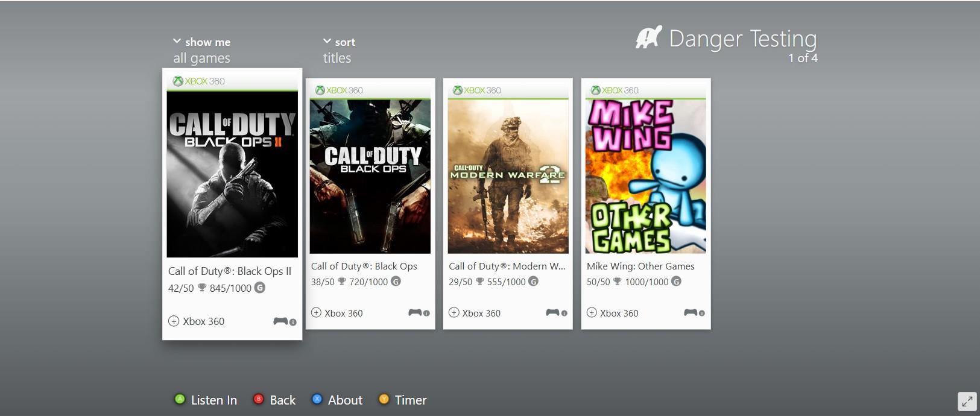The width and height of the screenshot is (980, 416).
Task: Click the gamerscore G icon beside 720/1000
Action: pos(396,281)
